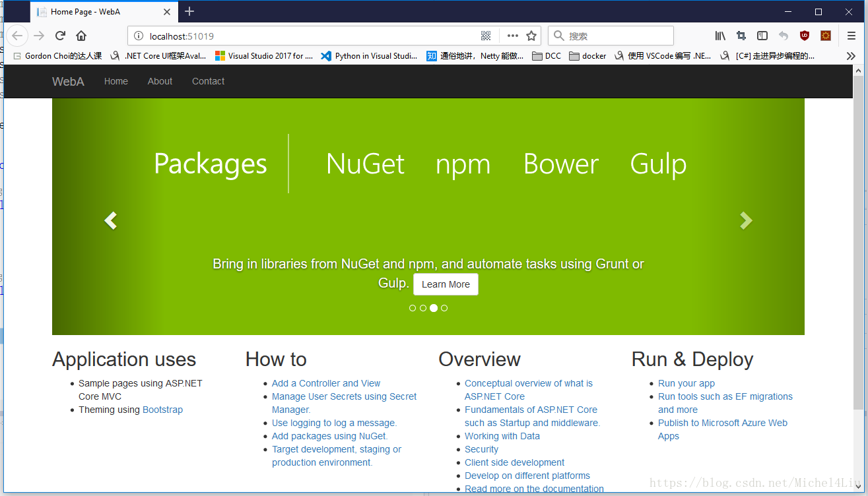This screenshot has height=496, width=868.
Task: Click the 搜索 search box
Action: 611,36
